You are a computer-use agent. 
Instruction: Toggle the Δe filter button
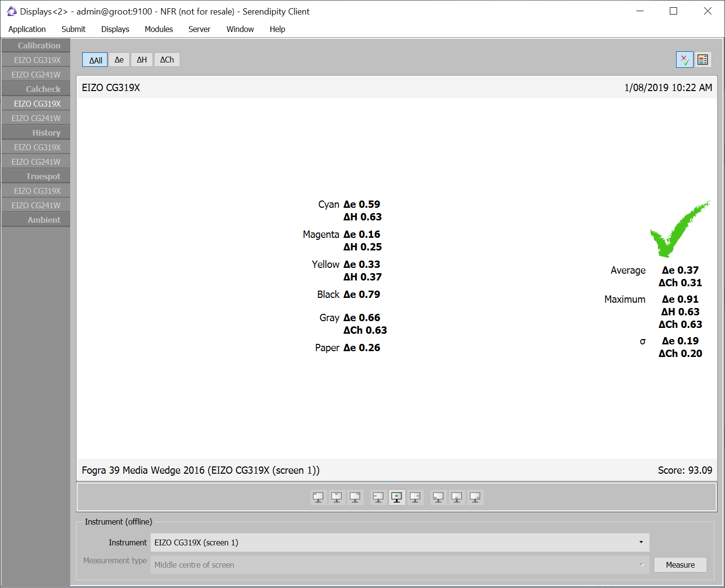[119, 60]
